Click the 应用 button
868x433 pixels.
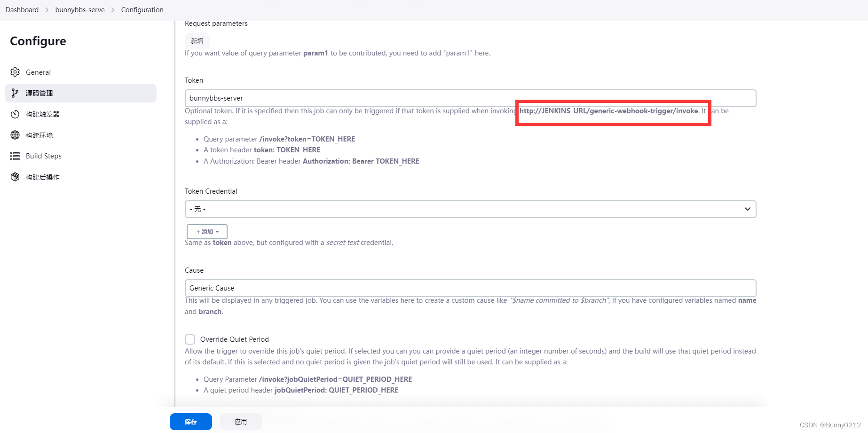point(241,422)
